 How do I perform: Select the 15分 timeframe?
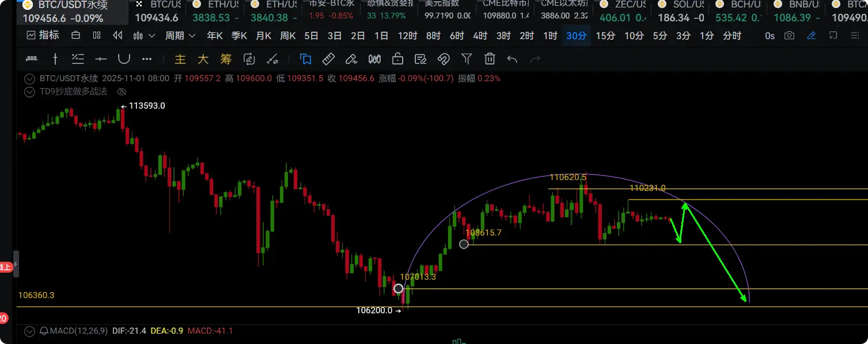tap(605, 36)
